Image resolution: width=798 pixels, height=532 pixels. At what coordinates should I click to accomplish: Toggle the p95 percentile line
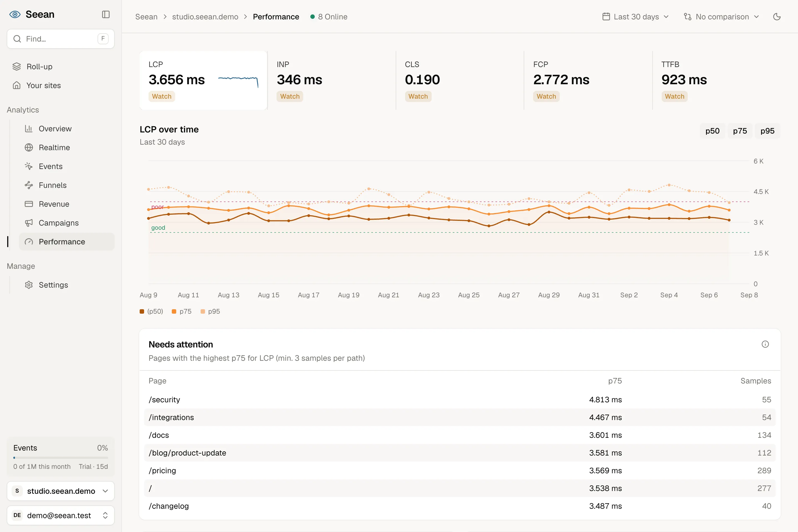click(x=767, y=131)
